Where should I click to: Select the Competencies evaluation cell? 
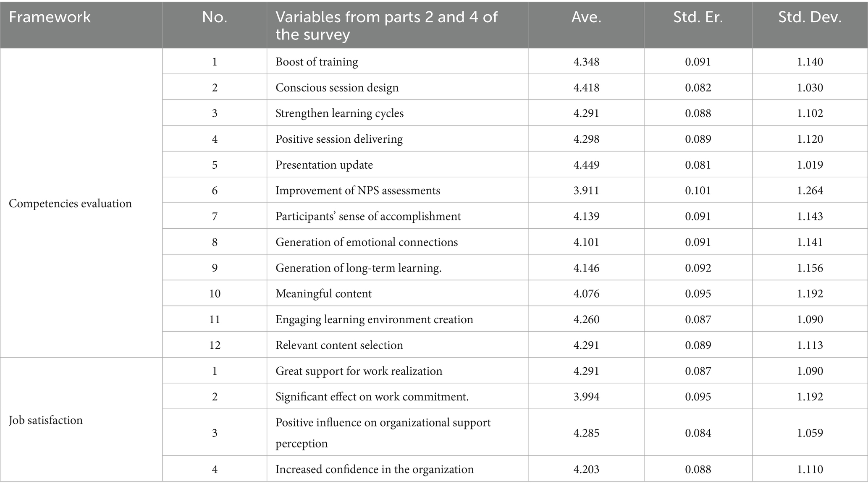point(70,204)
